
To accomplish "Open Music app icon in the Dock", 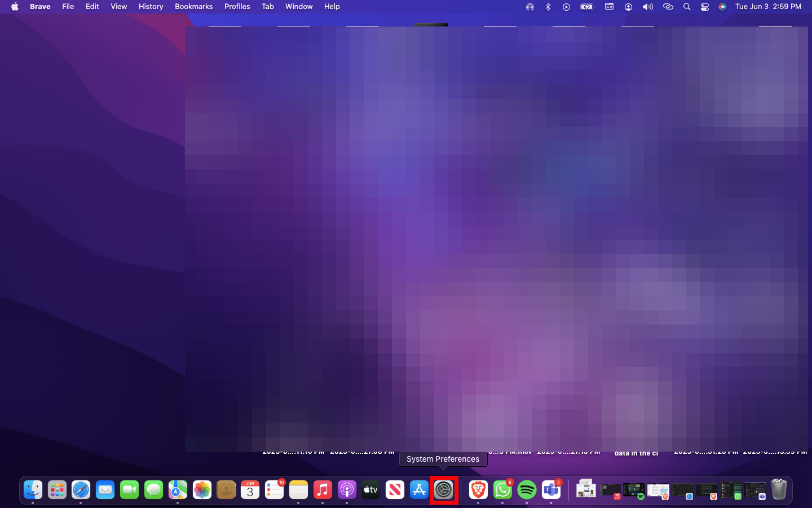I will [323, 489].
